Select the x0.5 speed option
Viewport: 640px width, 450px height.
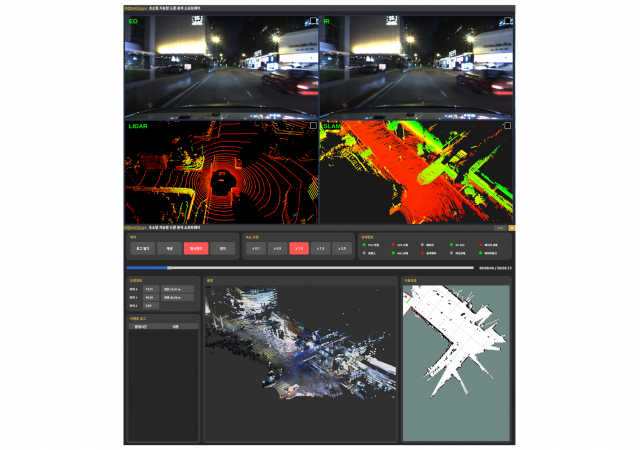coord(277,248)
